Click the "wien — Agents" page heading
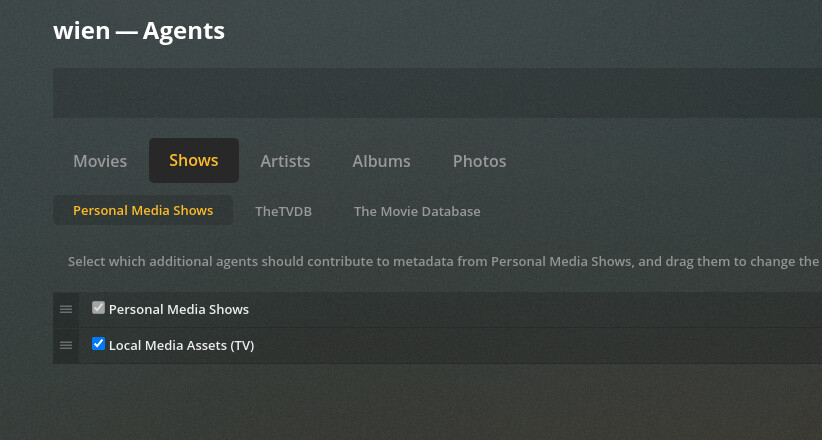The width and height of the screenshot is (822, 440). [x=139, y=30]
